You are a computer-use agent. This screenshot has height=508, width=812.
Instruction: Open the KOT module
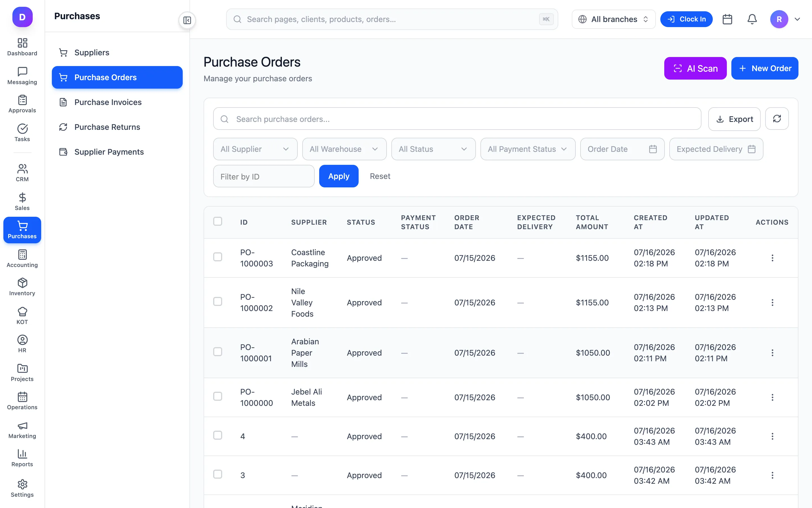(x=22, y=316)
